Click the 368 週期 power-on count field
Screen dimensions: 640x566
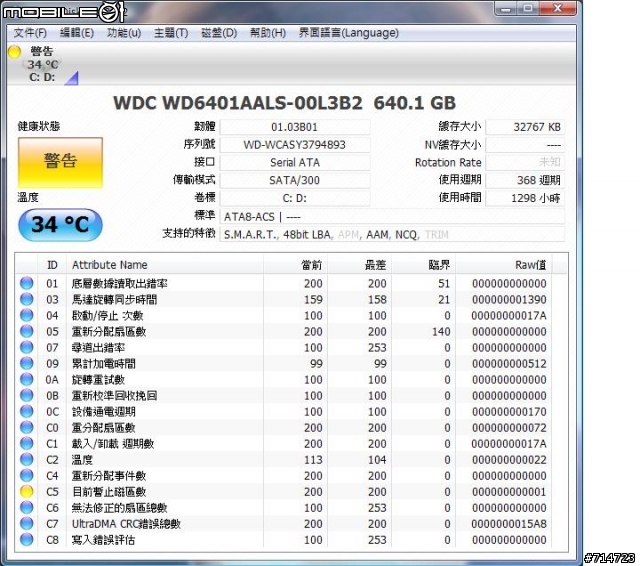pyautogui.click(x=525, y=180)
